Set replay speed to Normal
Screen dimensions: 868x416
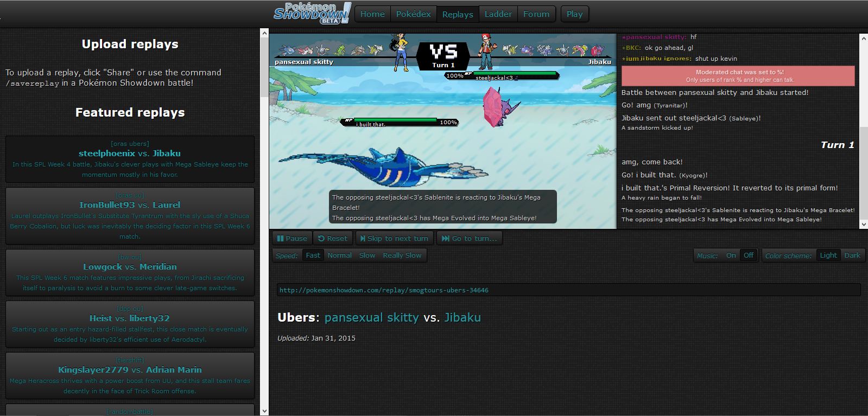[339, 255]
